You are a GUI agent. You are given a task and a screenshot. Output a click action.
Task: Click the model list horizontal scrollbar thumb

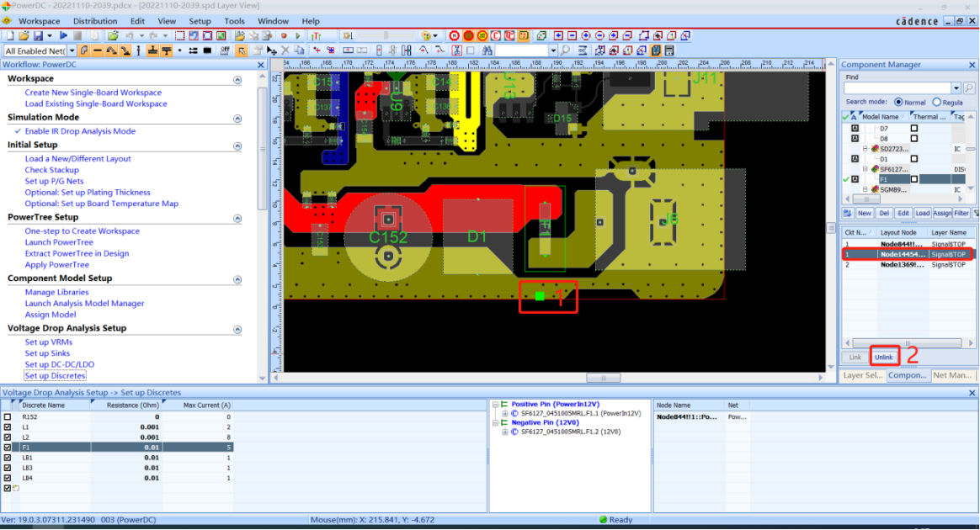(866, 199)
